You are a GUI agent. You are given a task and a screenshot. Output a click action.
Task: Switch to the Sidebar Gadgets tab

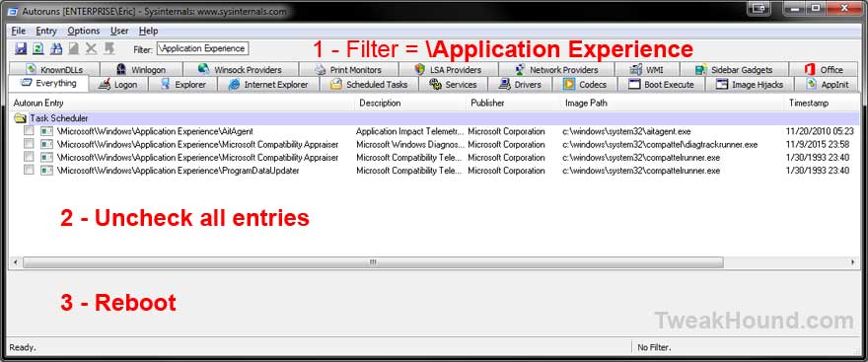pos(734,70)
